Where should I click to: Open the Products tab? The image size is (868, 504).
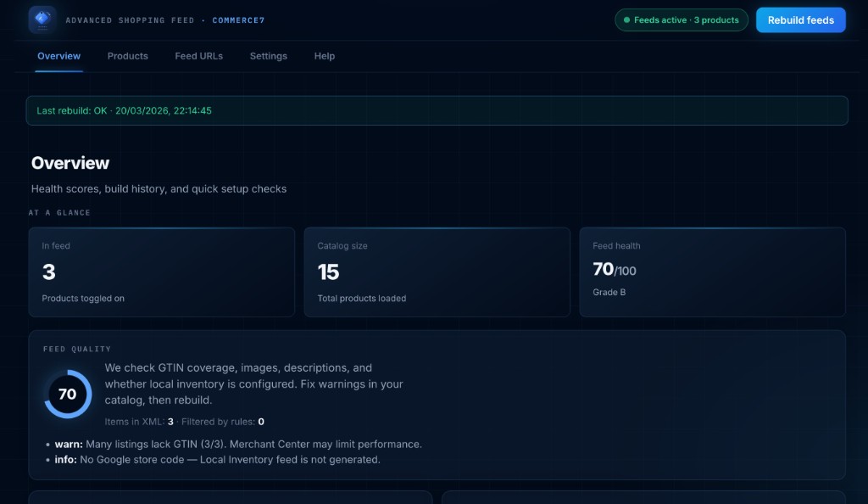[127, 56]
